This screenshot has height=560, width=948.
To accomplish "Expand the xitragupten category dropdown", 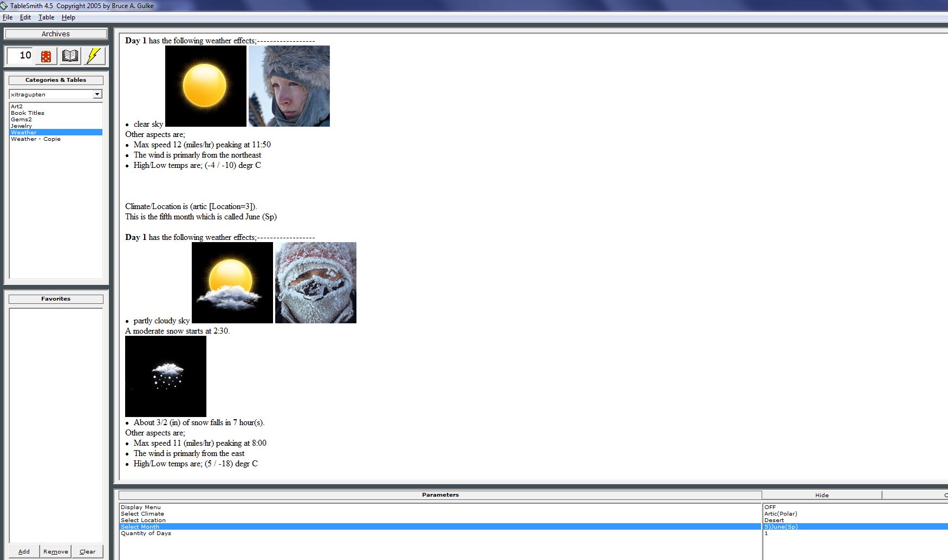I will pyautogui.click(x=97, y=94).
